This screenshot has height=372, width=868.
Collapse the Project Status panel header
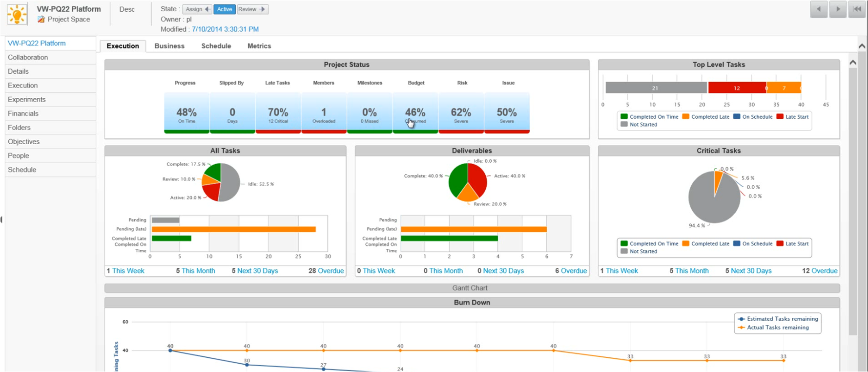[x=347, y=65]
